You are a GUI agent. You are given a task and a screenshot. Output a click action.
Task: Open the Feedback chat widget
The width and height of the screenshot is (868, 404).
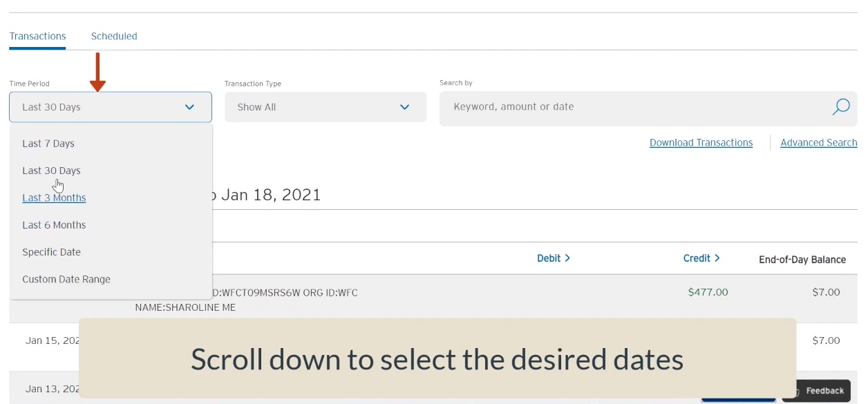pos(816,391)
